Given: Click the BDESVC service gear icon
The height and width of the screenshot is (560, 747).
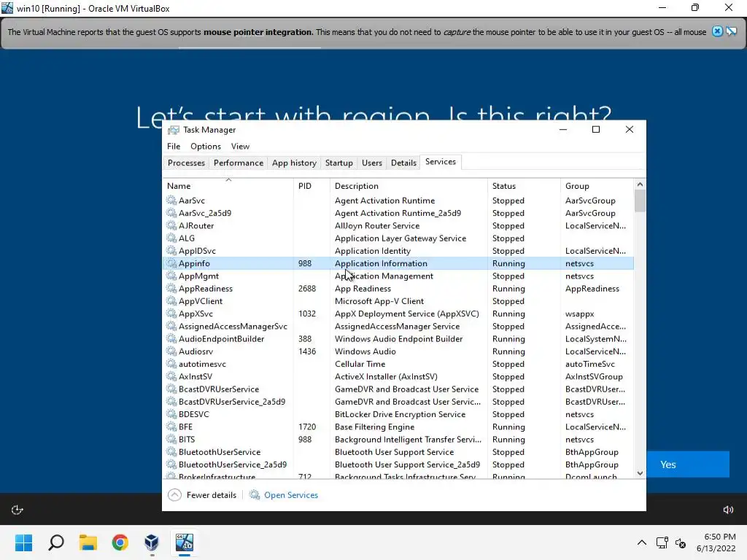Looking at the screenshot, I should coord(171,414).
